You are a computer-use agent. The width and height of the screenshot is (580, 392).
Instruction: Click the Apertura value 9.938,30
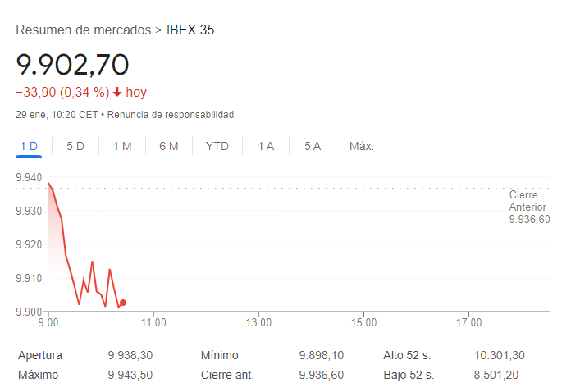tap(130, 355)
